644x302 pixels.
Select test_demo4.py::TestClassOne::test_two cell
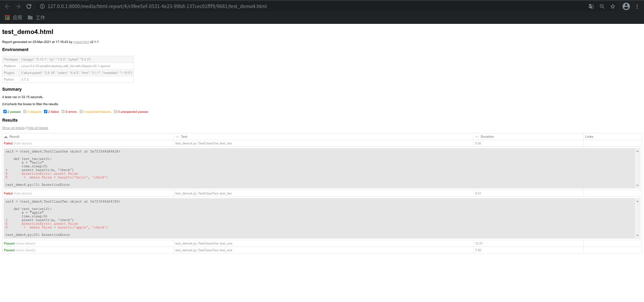click(x=324, y=143)
